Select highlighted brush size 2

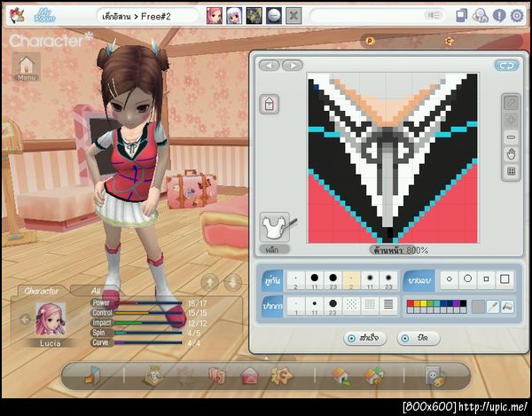(x=351, y=280)
